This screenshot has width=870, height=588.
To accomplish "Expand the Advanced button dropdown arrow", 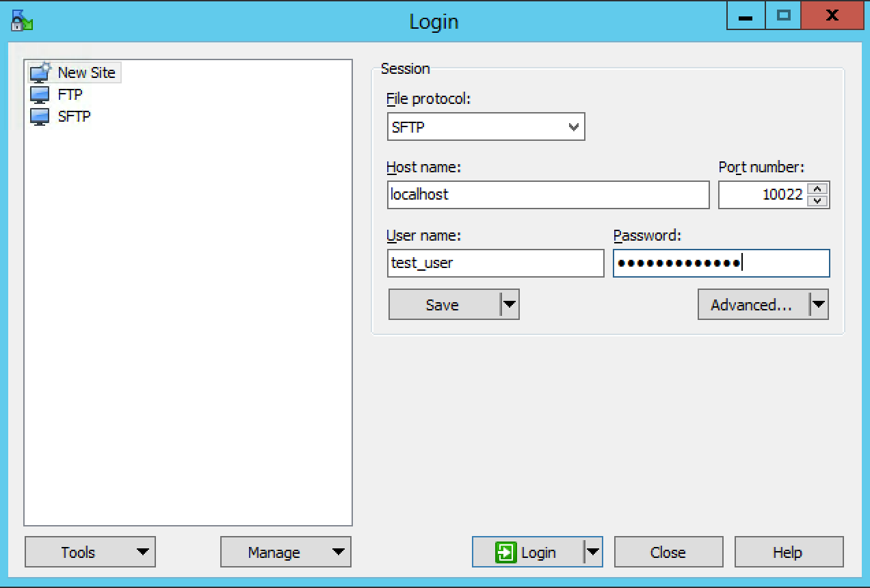I will point(819,305).
